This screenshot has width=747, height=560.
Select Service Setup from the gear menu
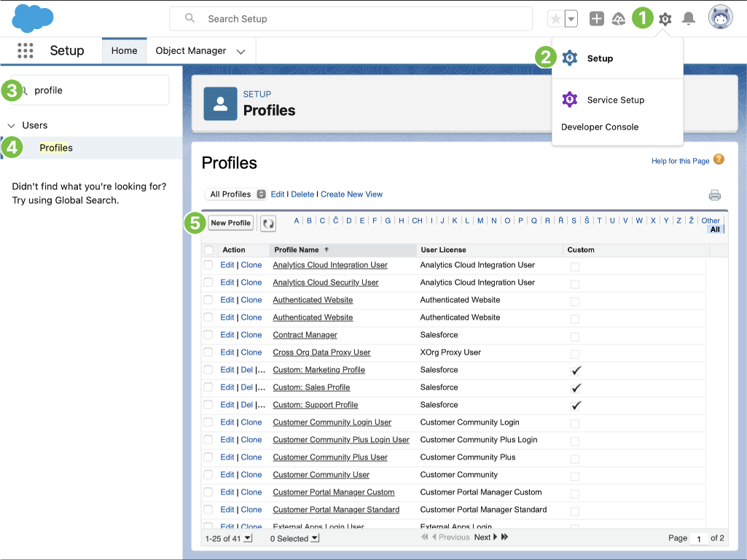(615, 100)
